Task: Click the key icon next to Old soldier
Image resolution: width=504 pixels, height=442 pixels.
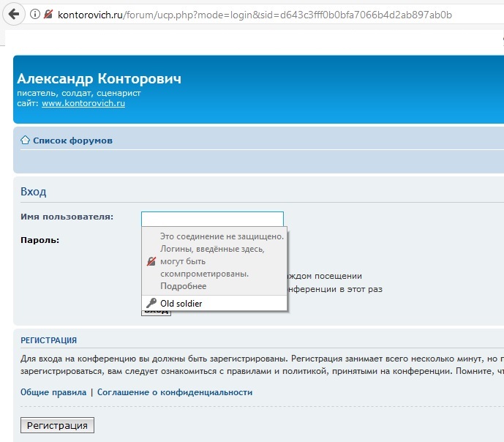Action: point(151,303)
